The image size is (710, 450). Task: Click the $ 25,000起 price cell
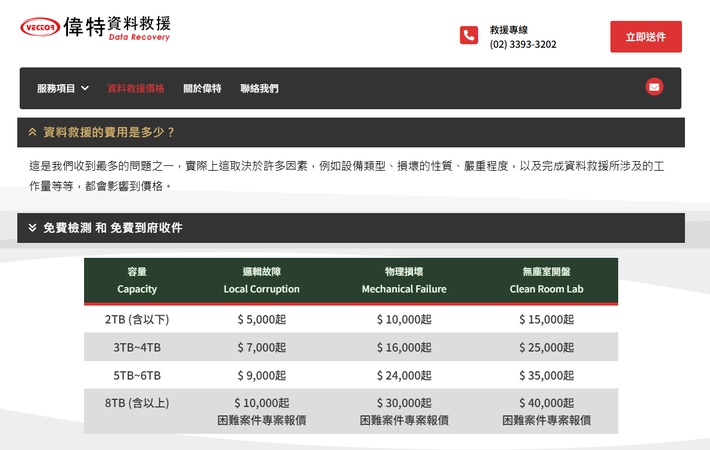click(x=547, y=347)
